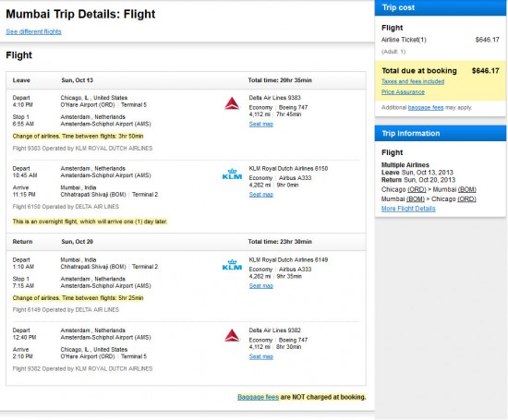Click the KLM logo for flight 6149
The width and height of the screenshot is (508, 420).
coord(232,265)
